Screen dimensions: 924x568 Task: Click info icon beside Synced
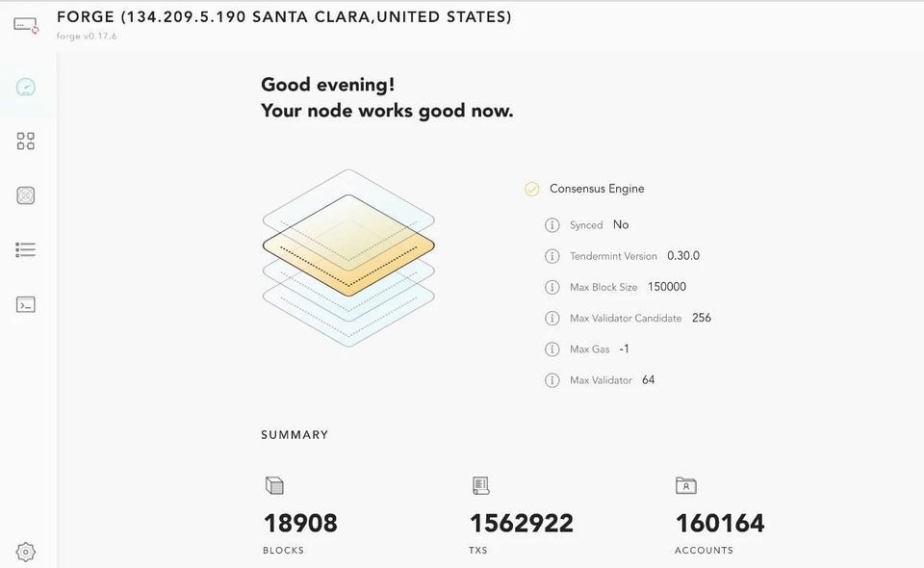point(552,225)
